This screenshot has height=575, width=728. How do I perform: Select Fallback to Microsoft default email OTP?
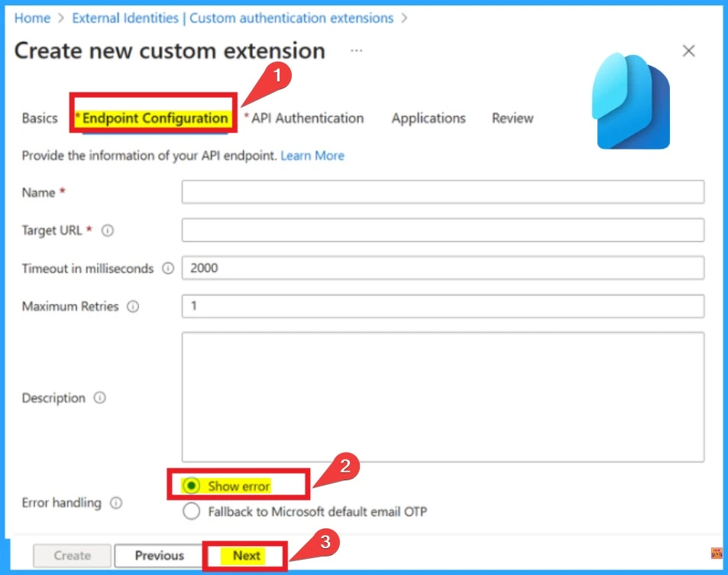(x=191, y=512)
